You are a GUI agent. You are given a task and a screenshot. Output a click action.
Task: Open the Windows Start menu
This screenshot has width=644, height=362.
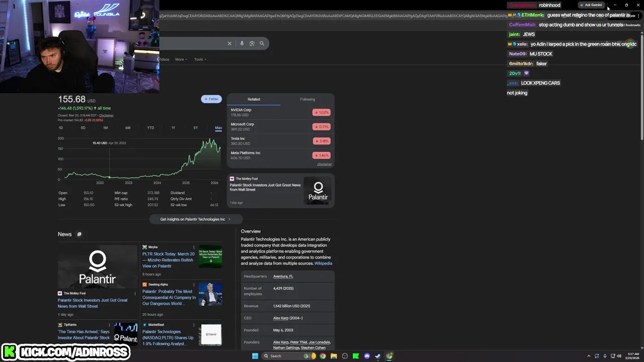tap(255, 356)
